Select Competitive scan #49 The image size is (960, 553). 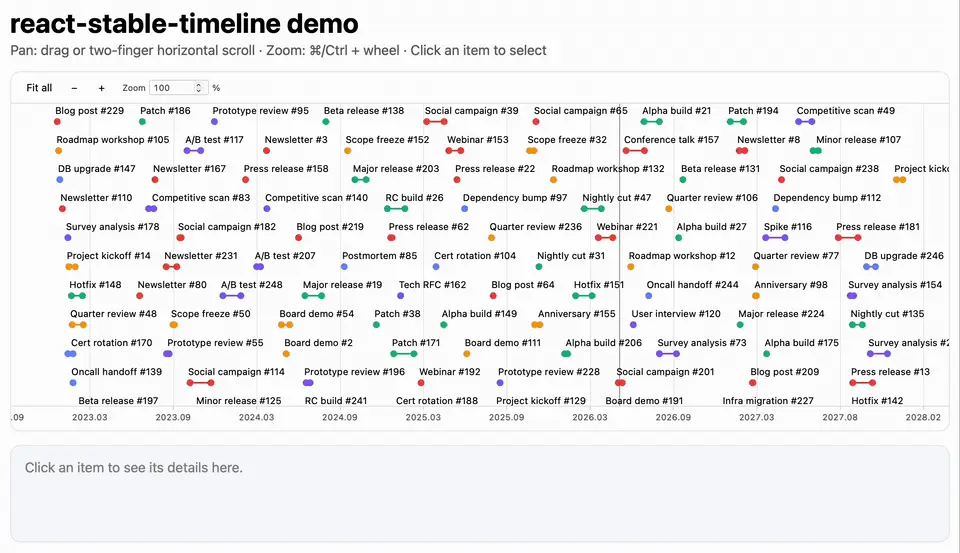coord(846,111)
